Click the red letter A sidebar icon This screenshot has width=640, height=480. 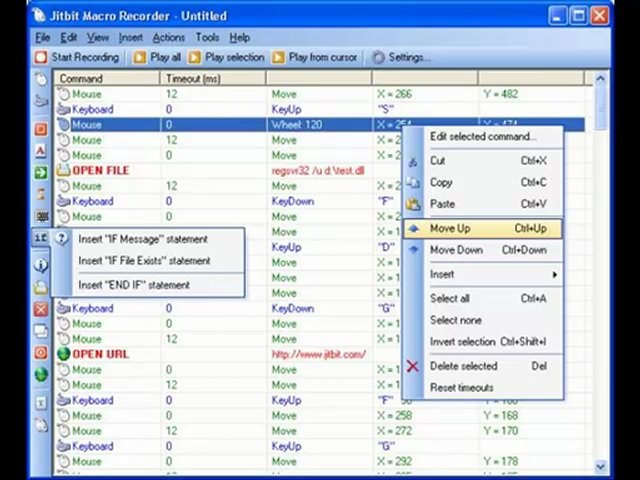point(41,151)
